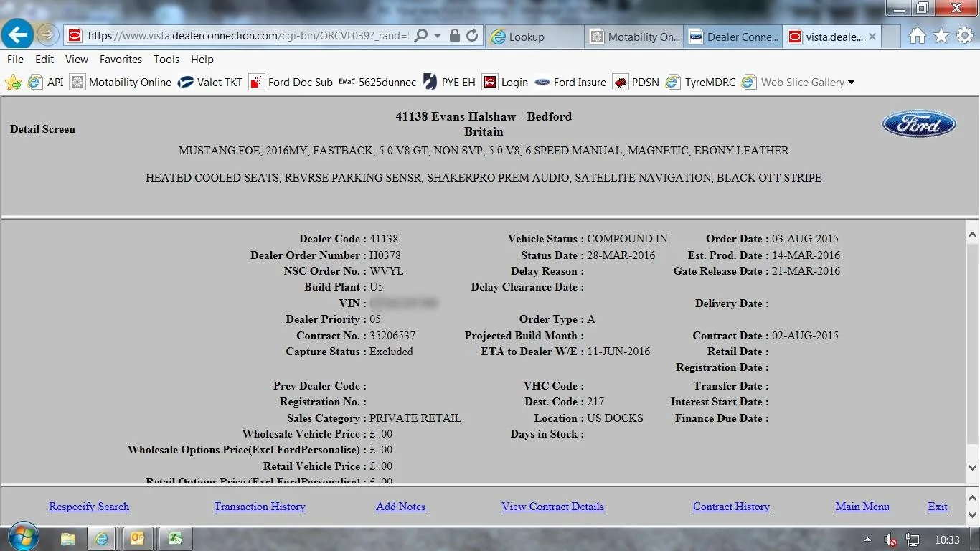Click the Add Notes link

tap(400, 507)
